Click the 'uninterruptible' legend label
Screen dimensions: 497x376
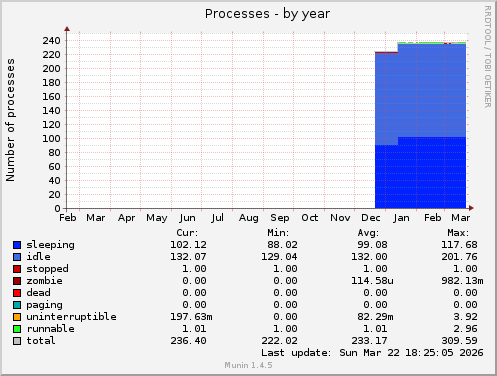click(x=72, y=317)
